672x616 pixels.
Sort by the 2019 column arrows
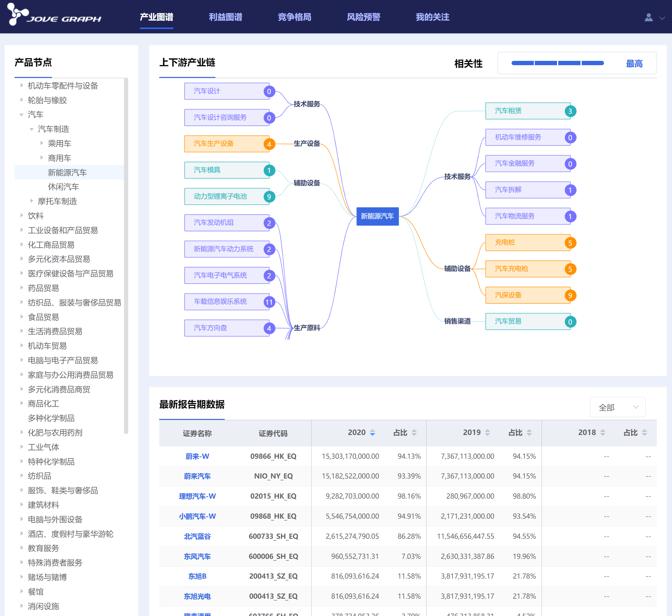point(487,433)
